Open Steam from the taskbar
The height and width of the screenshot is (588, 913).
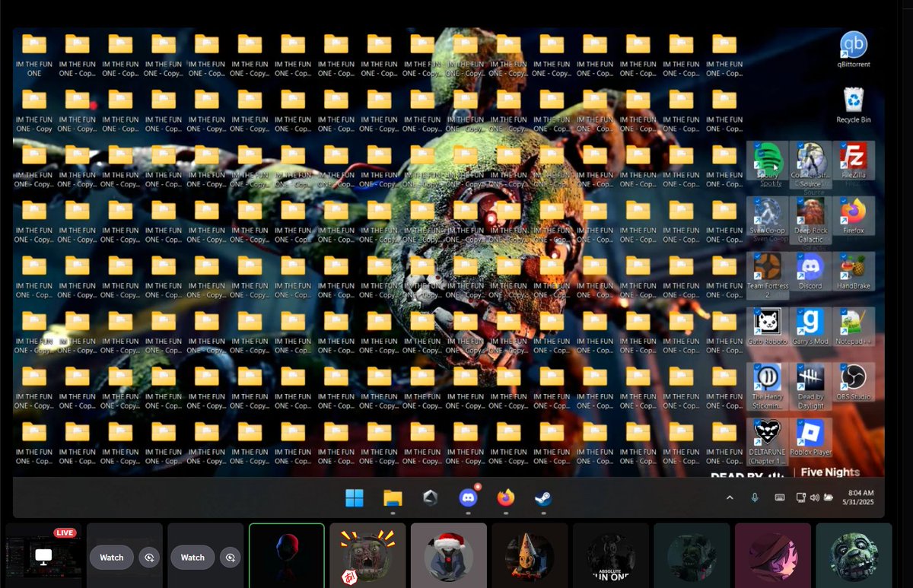[543, 497]
